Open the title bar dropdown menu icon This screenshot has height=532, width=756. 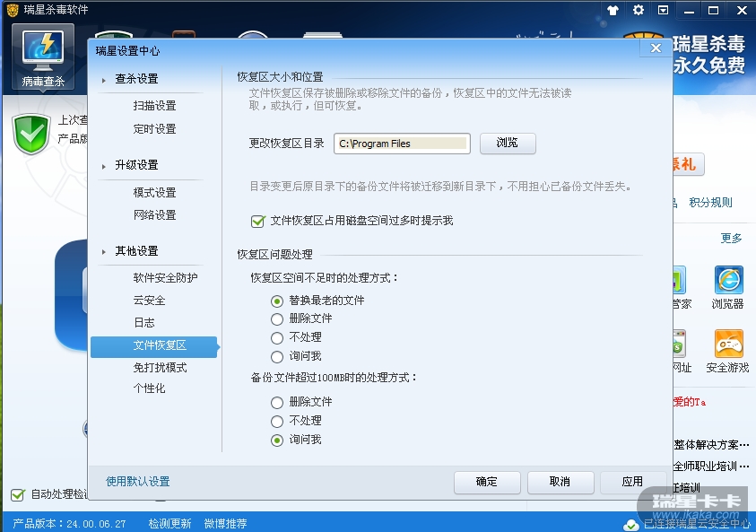coord(664,10)
